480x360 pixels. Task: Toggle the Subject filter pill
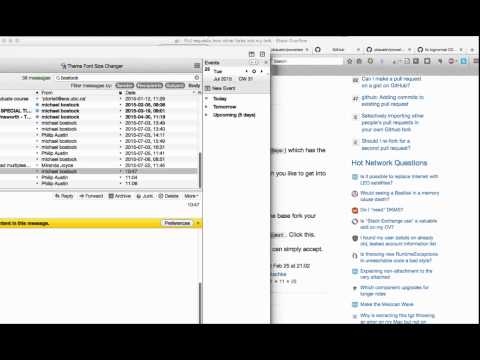[175, 86]
